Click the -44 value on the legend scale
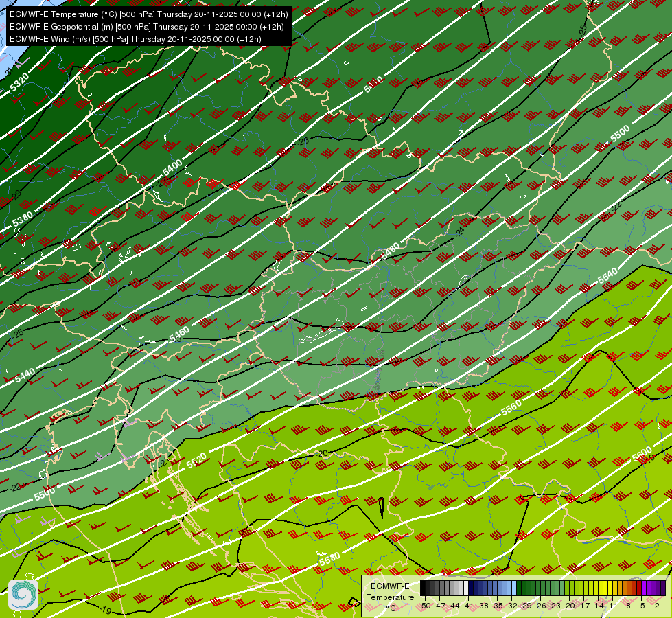 454,606
